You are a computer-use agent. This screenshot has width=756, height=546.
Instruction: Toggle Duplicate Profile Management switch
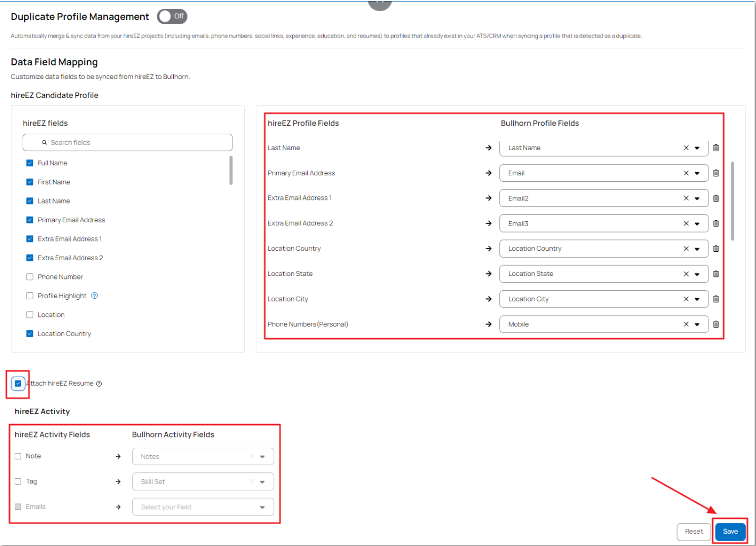(x=172, y=16)
